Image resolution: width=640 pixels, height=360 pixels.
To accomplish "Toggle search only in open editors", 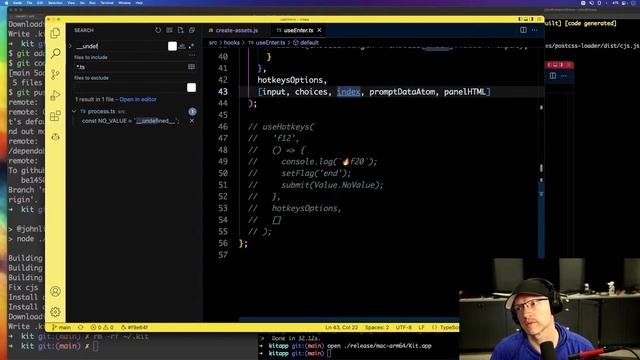I will click(191, 67).
